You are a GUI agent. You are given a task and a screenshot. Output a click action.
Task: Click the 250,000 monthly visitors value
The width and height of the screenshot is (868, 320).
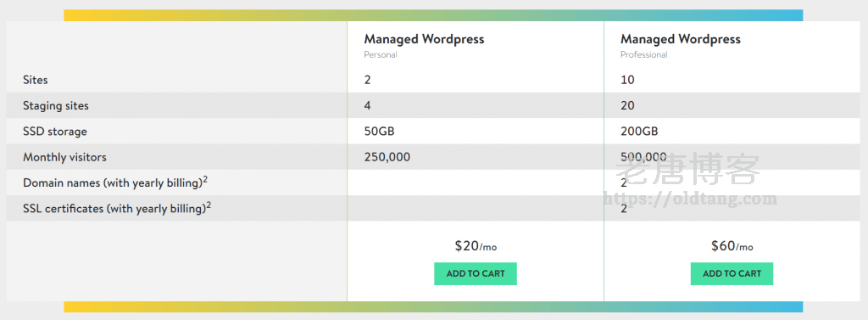tap(387, 157)
